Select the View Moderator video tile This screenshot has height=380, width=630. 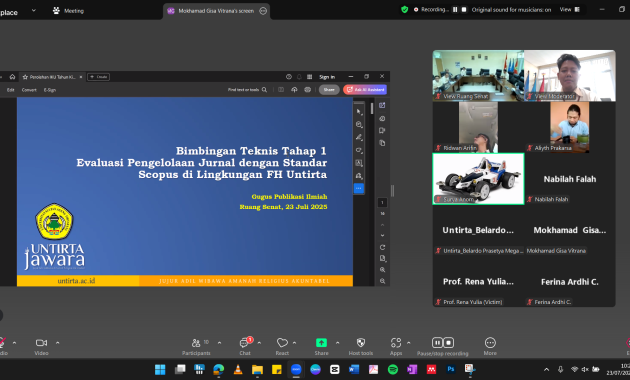570,76
